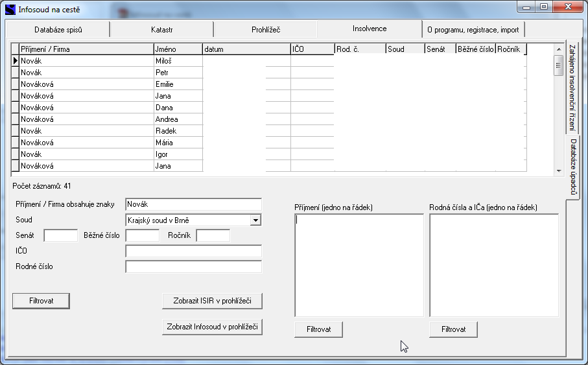The height and width of the screenshot is (365, 588).
Task: Click the Ročník input field
Action: [213, 235]
